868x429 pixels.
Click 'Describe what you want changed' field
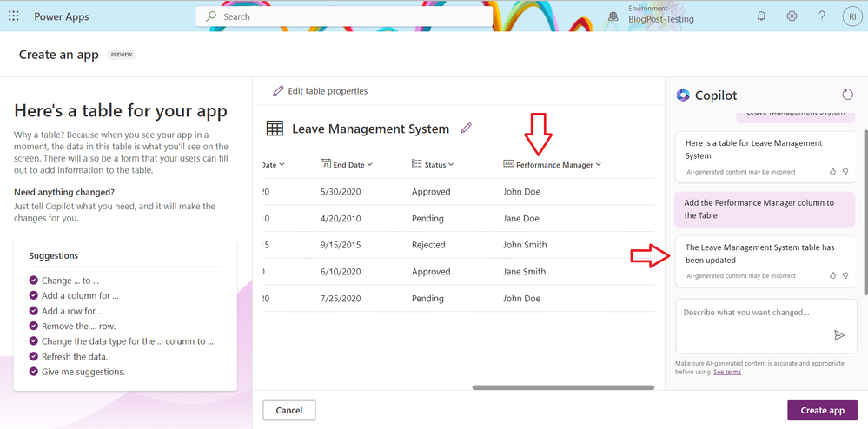766,326
